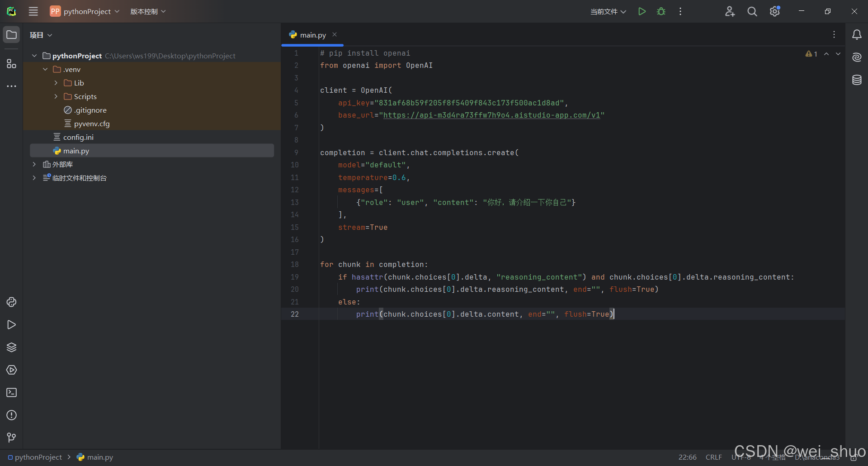Expand the 外部库 external libraries node
Image resolution: width=868 pixels, height=466 pixels.
pyautogui.click(x=34, y=164)
